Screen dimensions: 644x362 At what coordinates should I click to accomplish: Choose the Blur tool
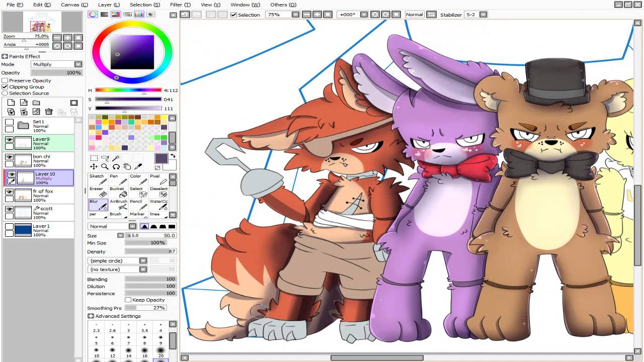(98, 205)
